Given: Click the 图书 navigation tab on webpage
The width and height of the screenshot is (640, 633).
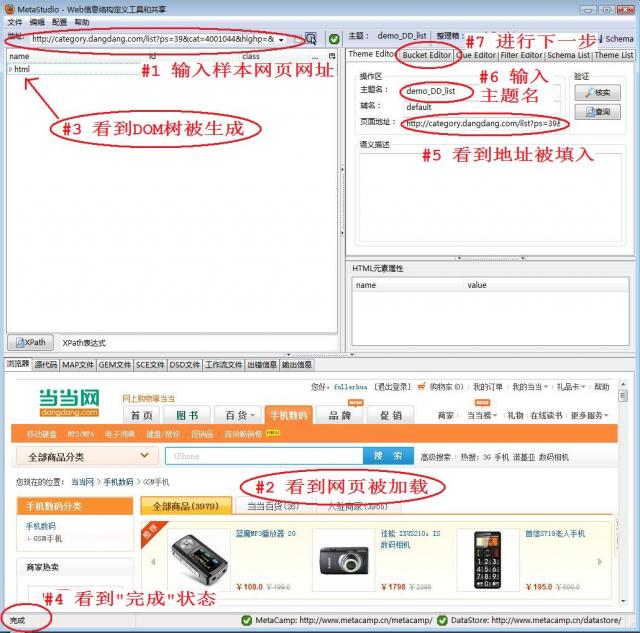Looking at the screenshot, I should 187,415.
